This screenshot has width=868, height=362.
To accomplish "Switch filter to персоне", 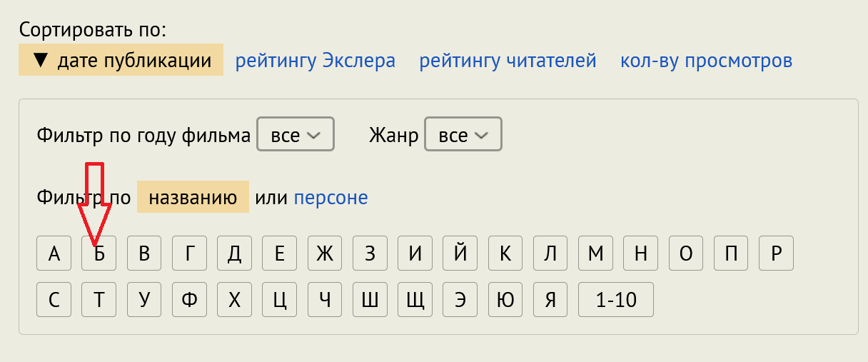I will [330, 197].
